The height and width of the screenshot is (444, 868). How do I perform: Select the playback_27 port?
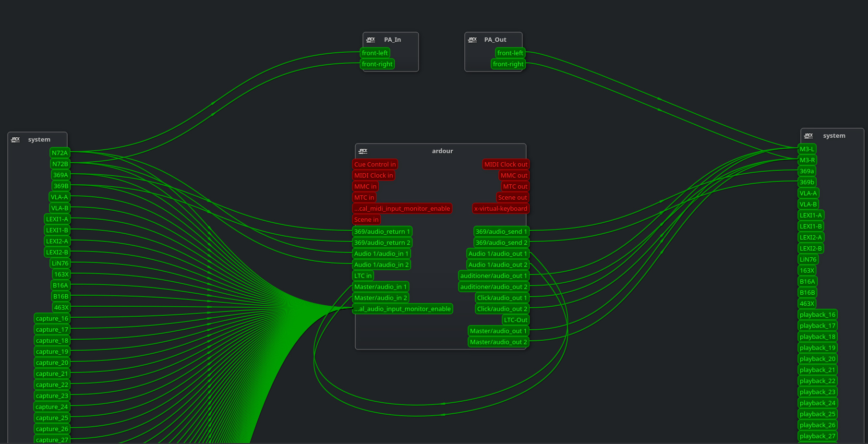pyautogui.click(x=818, y=436)
